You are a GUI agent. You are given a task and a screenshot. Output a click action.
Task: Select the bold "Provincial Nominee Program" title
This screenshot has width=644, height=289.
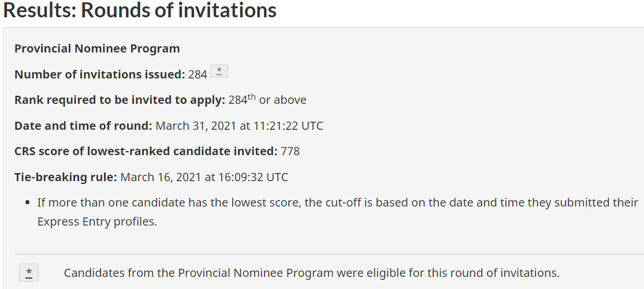click(97, 48)
